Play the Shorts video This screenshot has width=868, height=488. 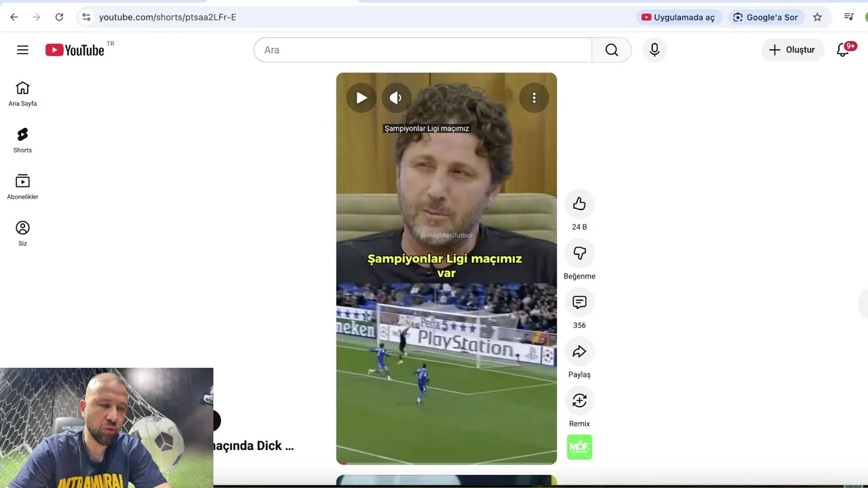point(361,98)
